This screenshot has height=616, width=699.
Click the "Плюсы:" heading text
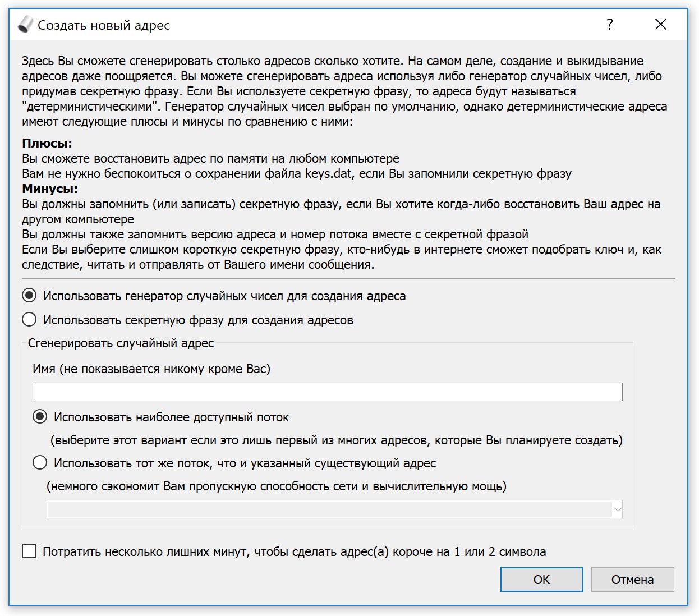click(x=47, y=144)
